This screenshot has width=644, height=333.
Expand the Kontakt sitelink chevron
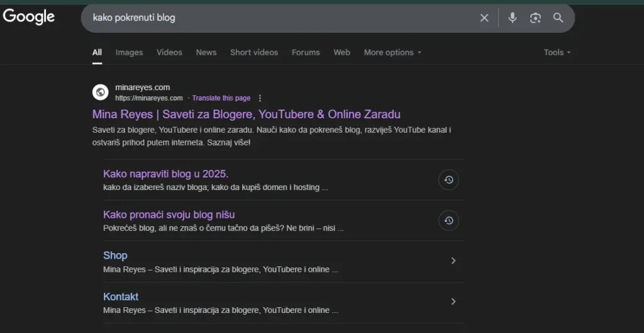[x=453, y=302]
